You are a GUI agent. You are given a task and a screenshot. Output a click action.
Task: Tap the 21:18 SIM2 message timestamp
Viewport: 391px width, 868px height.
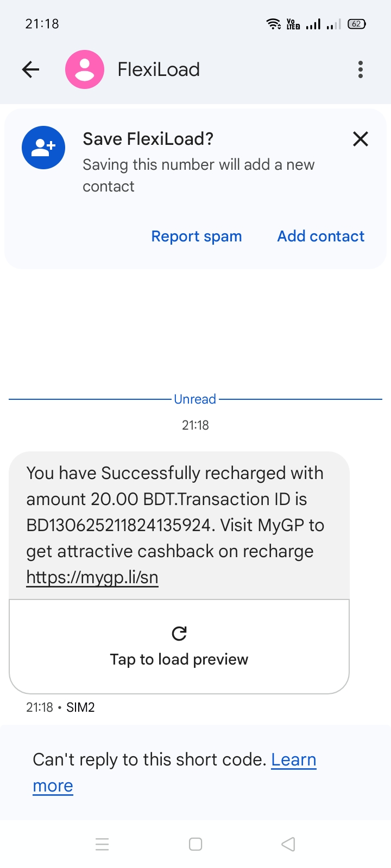coord(60,707)
